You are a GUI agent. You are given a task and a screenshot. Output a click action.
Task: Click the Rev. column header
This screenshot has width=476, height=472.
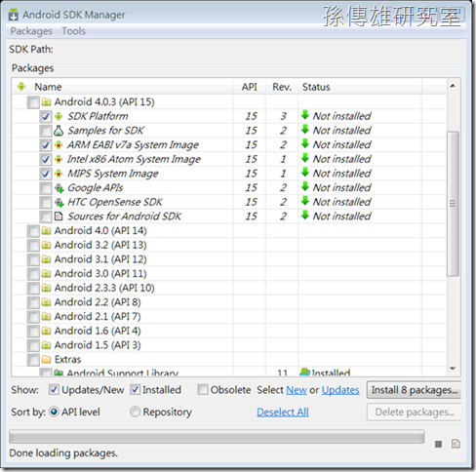pyautogui.click(x=282, y=87)
